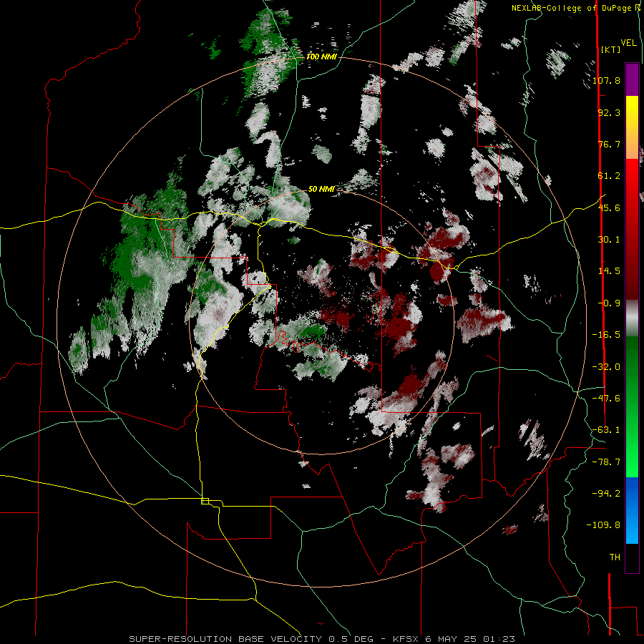Click the "VEL" legend title
Image resolution: width=644 pixels, height=644 pixels.
click(x=628, y=43)
